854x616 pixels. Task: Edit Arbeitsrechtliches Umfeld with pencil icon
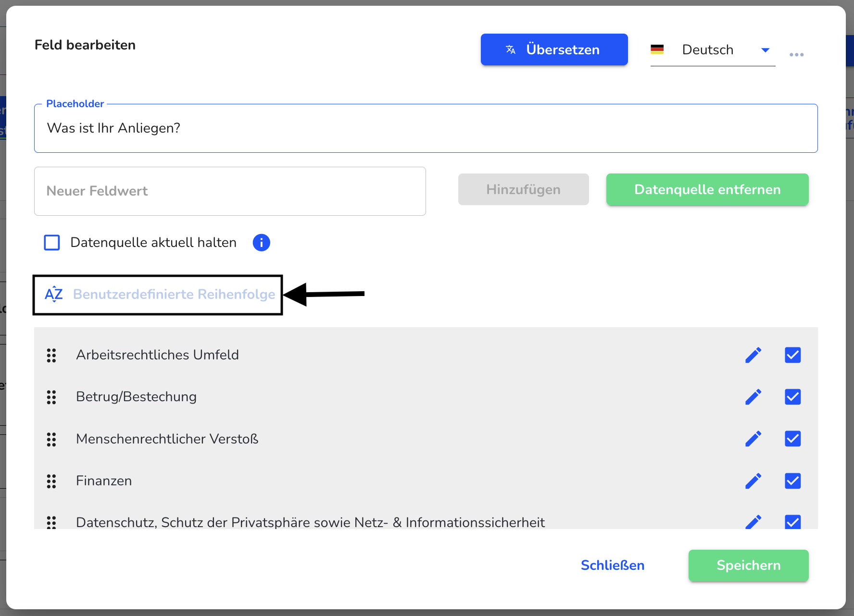[x=754, y=355]
